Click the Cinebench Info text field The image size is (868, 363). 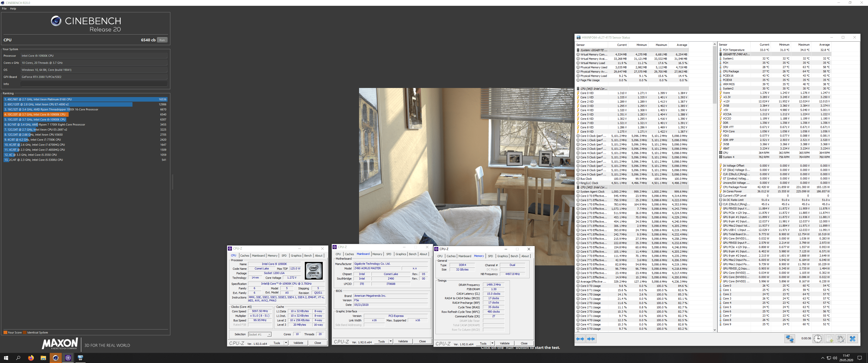[94, 84]
